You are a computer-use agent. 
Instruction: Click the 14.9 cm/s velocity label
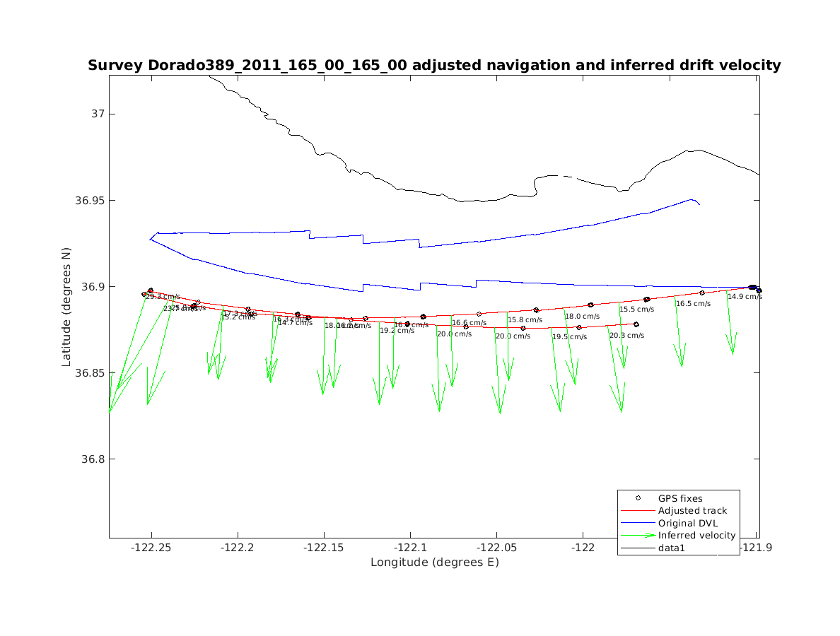(x=745, y=297)
